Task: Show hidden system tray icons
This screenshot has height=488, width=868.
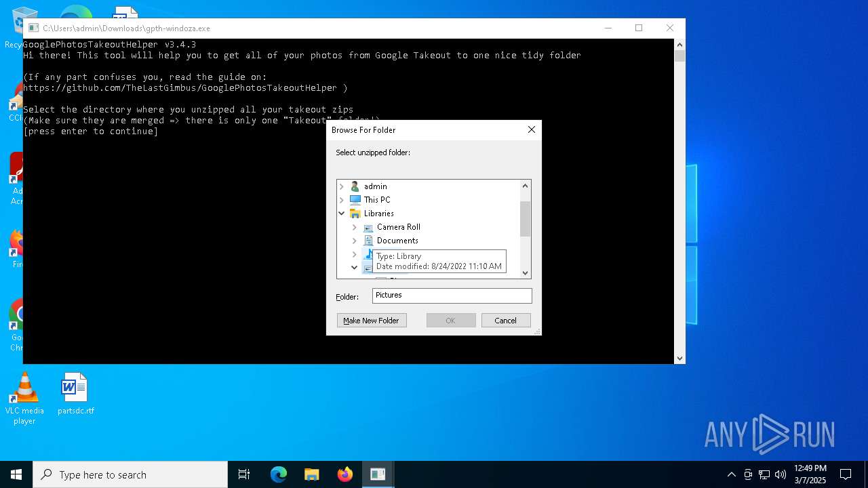Action: (x=731, y=474)
